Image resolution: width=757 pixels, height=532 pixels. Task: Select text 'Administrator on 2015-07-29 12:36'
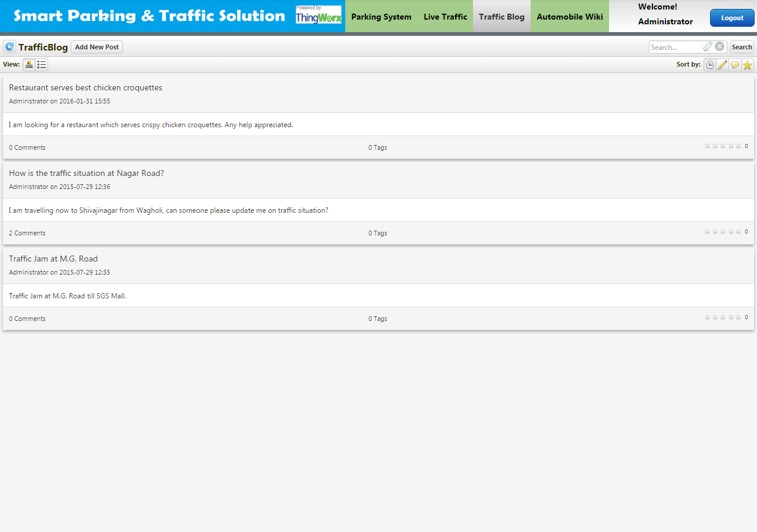coord(59,187)
